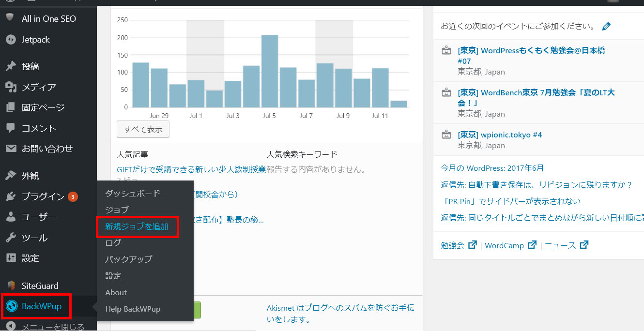Click the pencil icon to edit event location

(x=606, y=26)
